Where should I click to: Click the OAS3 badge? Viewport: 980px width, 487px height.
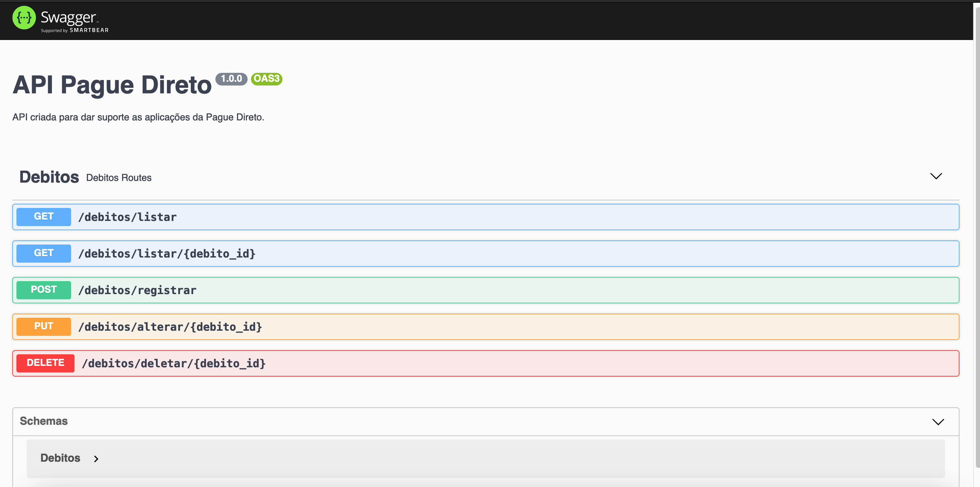266,79
